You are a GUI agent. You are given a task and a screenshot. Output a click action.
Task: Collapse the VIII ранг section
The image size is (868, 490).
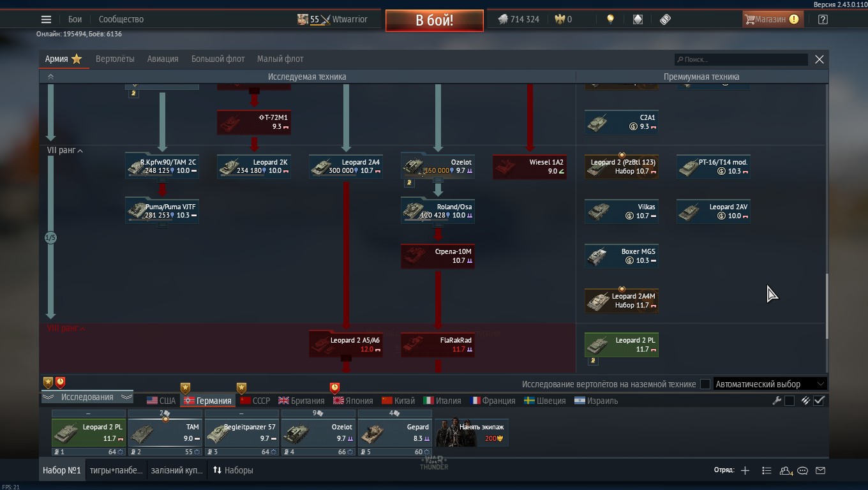click(x=66, y=329)
